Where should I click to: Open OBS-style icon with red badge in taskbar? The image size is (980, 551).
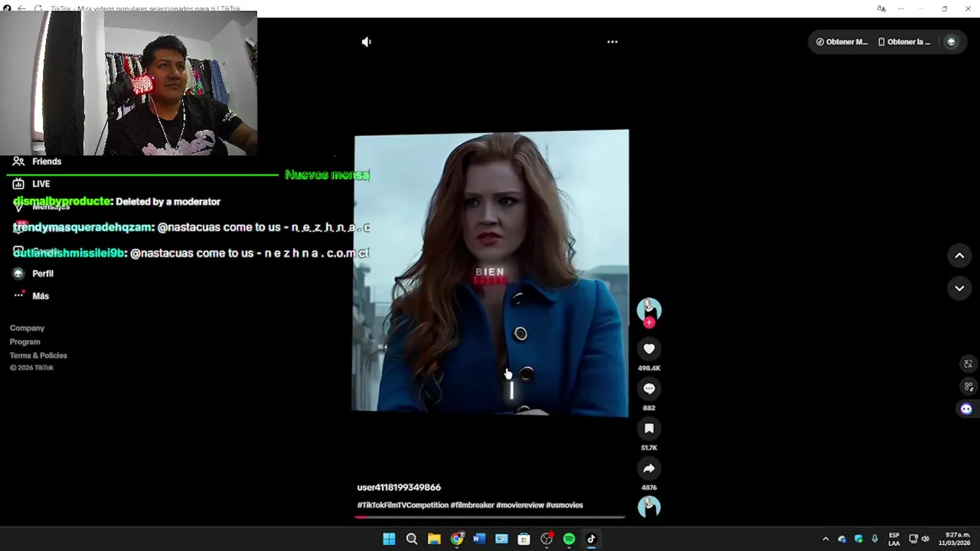(x=547, y=539)
